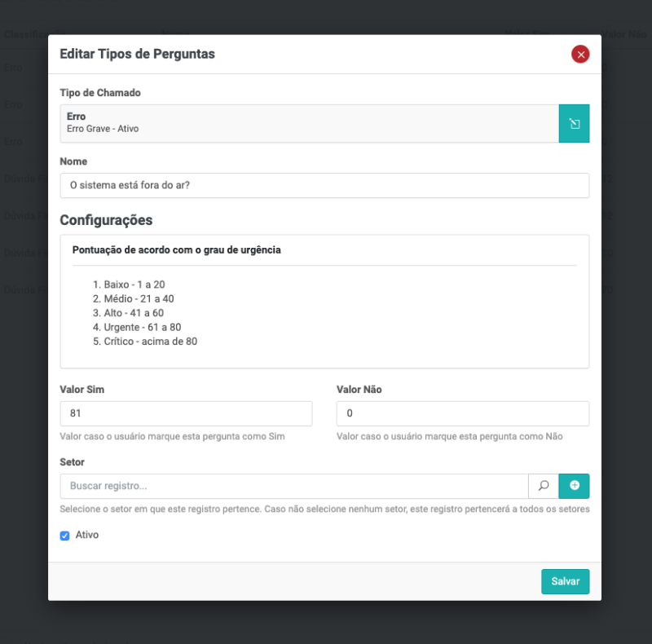This screenshot has width=652, height=644.
Task: Click into the Valor Sim field
Action: pos(186,413)
